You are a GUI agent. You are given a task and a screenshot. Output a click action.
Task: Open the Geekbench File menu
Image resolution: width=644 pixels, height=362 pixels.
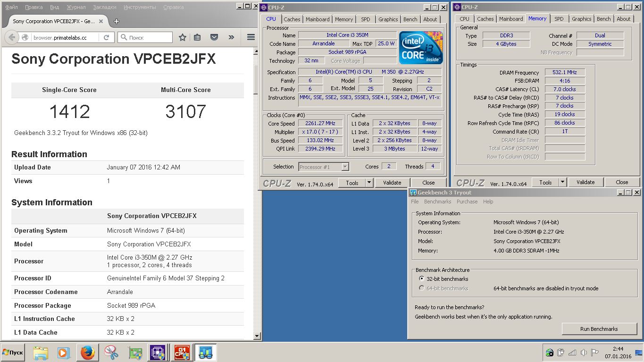pos(415,202)
